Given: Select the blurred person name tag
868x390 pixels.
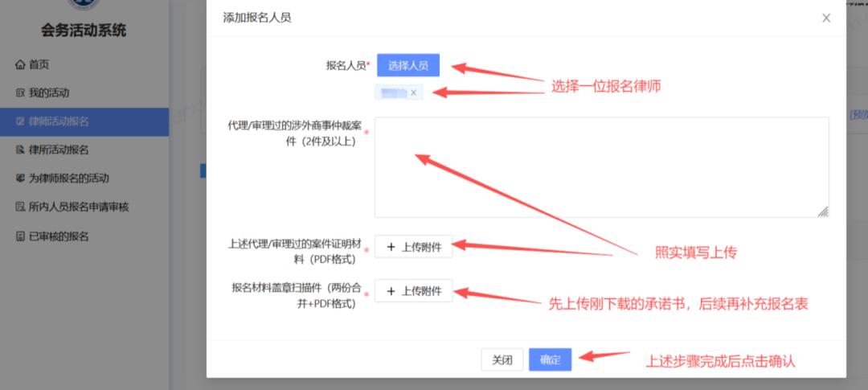Looking at the screenshot, I should [395, 93].
